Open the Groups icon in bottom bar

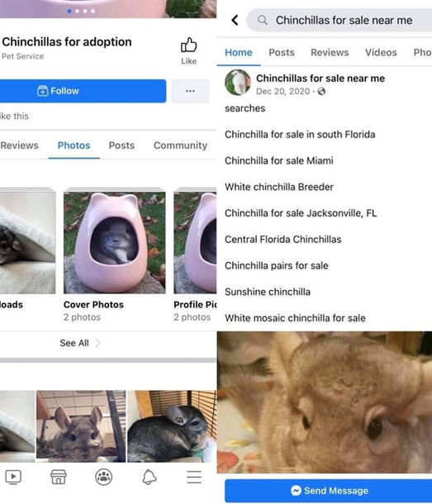[x=104, y=477]
